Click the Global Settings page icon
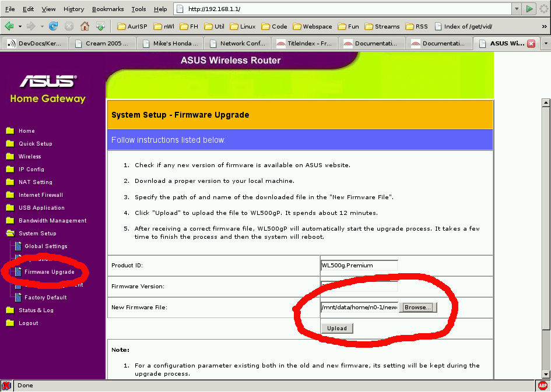This screenshot has height=392, width=551. [17, 246]
